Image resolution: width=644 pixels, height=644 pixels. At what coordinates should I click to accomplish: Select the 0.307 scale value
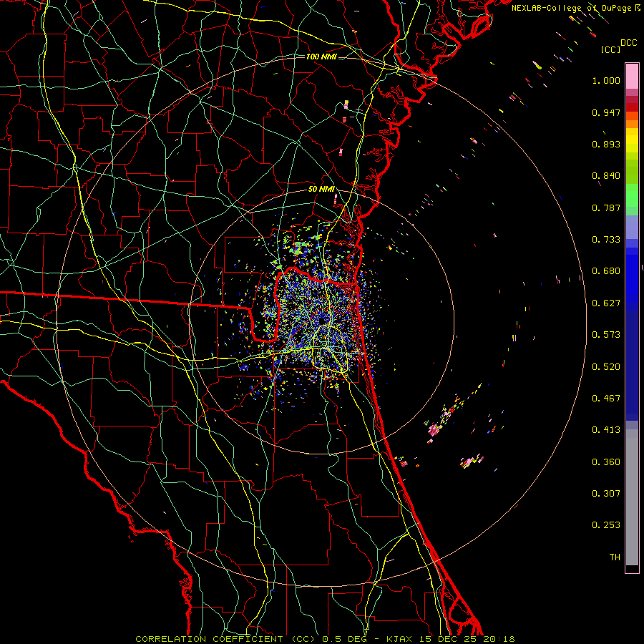click(606, 494)
